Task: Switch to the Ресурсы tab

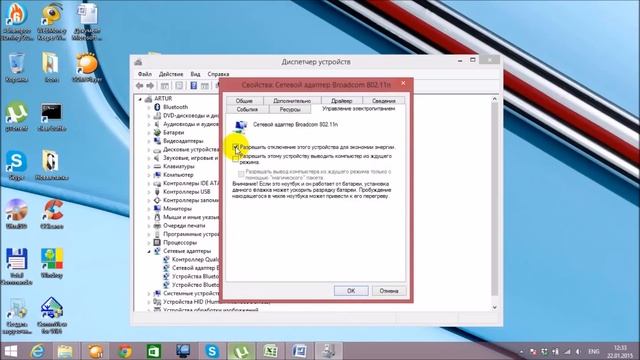Action: pyautogui.click(x=290, y=109)
